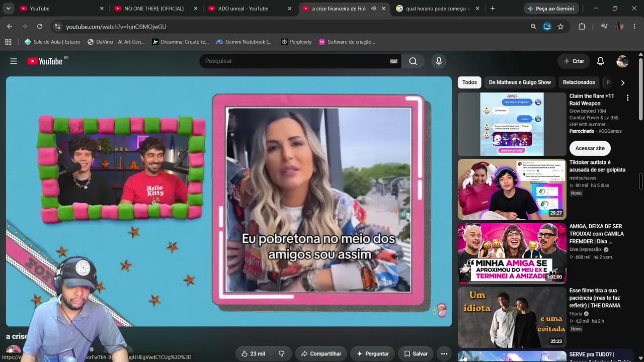
Task: Close the ADO unreal - YouTube tab
Action: tap(289, 9)
